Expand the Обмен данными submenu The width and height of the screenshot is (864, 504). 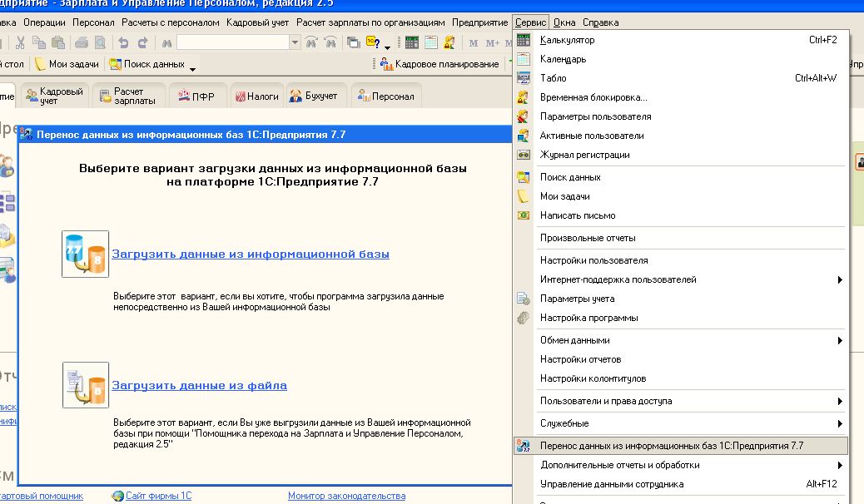point(840,340)
